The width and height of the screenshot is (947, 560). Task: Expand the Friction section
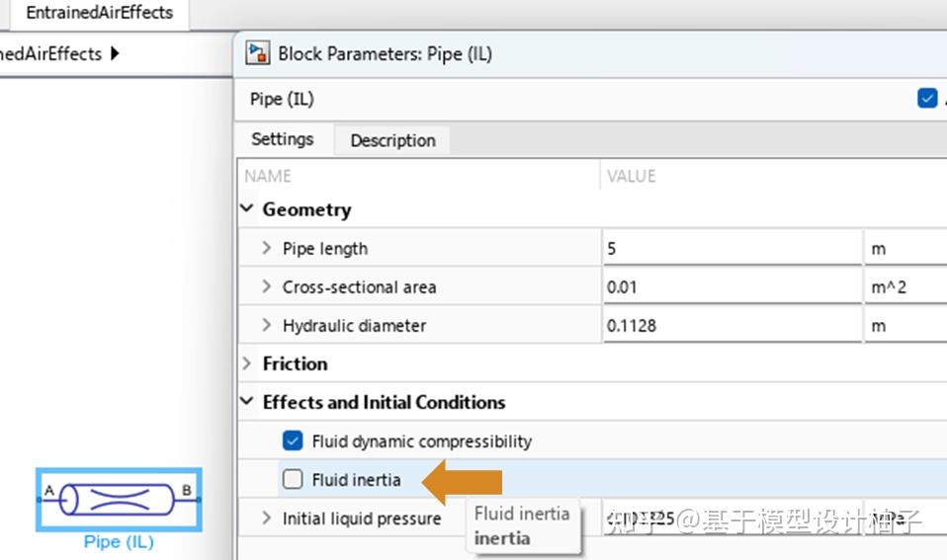click(247, 363)
